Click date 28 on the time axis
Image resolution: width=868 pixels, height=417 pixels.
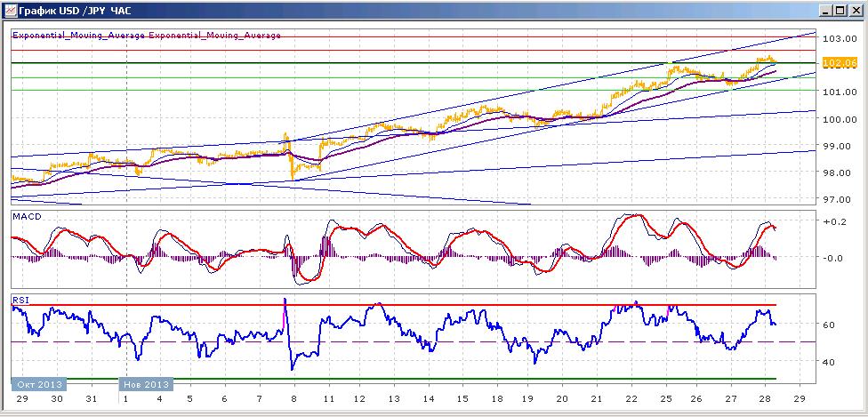coord(766,398)
